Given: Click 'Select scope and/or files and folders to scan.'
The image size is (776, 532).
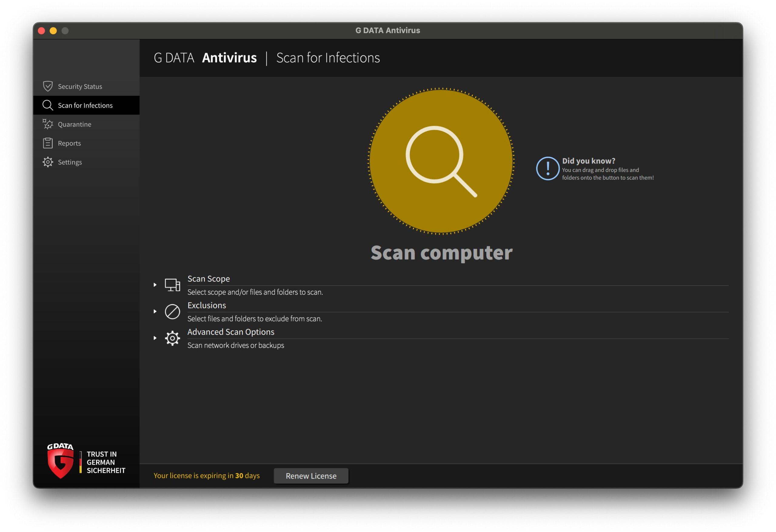Looking at the screenshot, I should click(255, 292).
